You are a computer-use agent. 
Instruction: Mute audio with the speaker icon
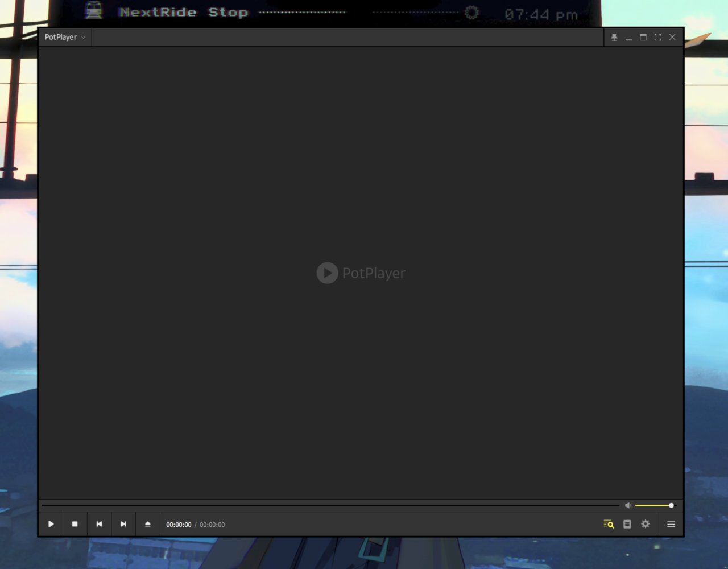[x=628, y=505]
